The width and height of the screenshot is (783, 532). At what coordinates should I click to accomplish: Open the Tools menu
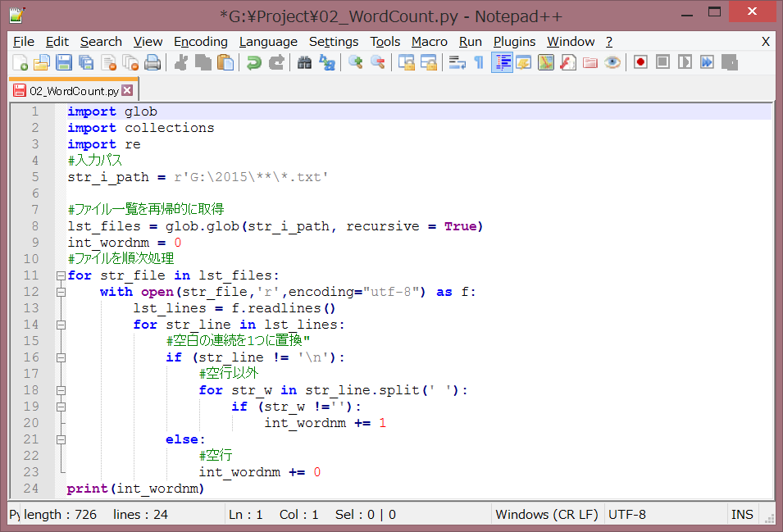tap(385, 42)
